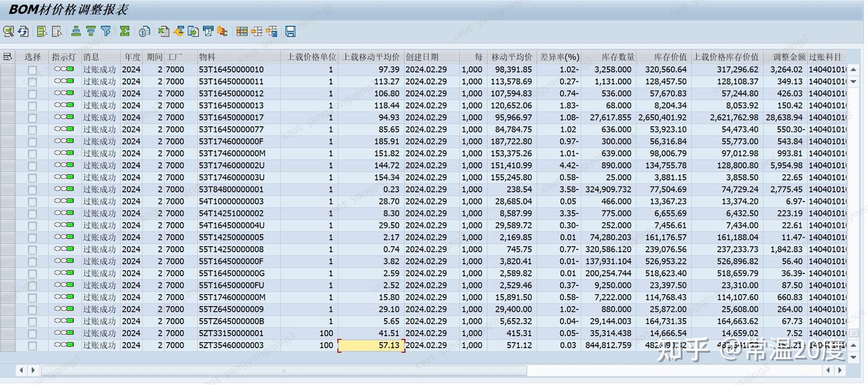Sort the report in descending order

91,31
